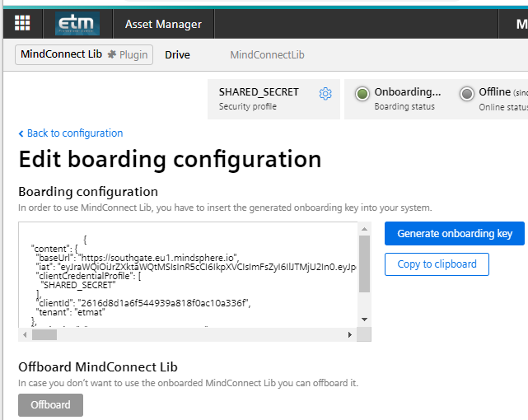Click the gray Offline status indicator

click(467, 94)
